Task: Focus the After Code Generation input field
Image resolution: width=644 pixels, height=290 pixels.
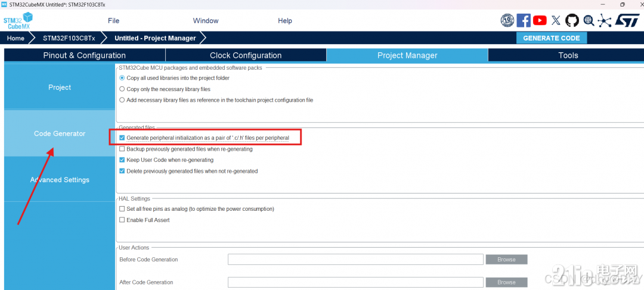Action: [355, 282]
